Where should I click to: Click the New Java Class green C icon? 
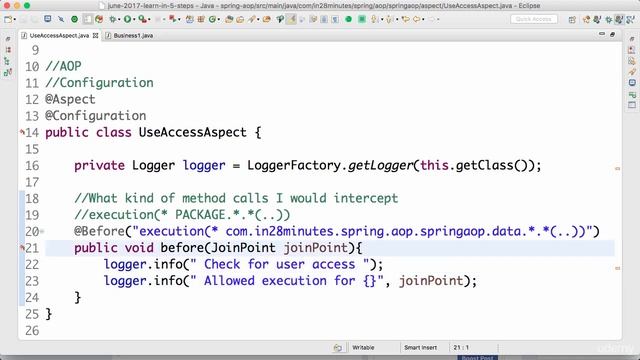click(212, 19)
